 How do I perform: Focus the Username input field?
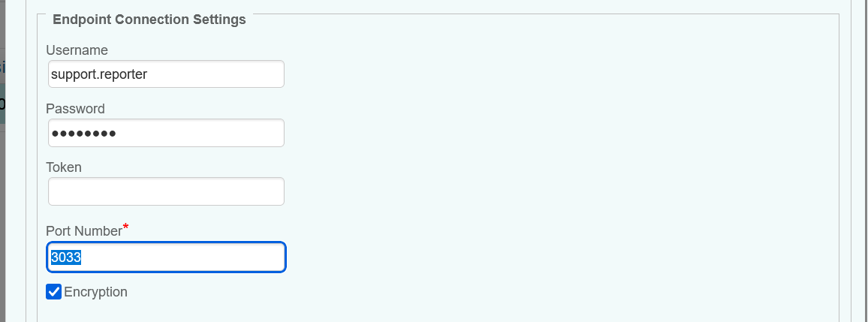[165, 74]
